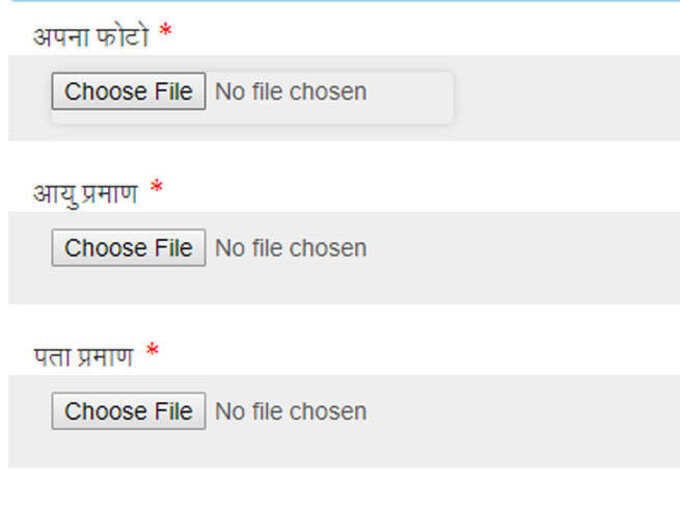Focus the highlighted photo file input box
The height and width of the screenshot is (509, 680).
coord(252,98)
